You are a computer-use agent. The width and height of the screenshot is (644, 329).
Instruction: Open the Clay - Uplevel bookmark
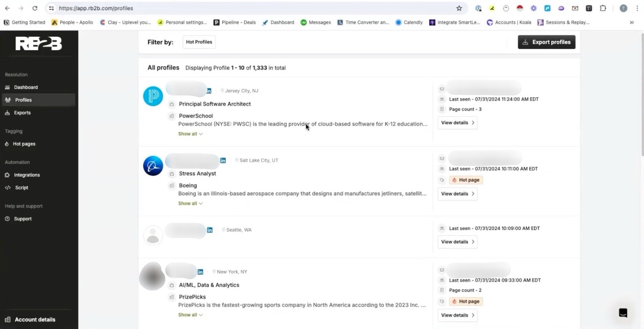(x=125, y=22)
